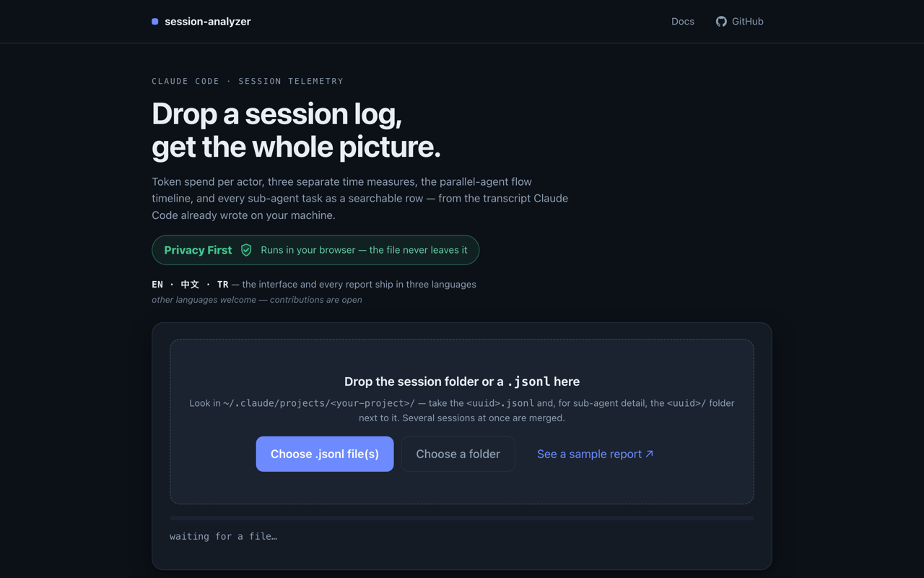Click the arrow icon beside sample report
Viewport: 924px width, 578px height.
649,454
